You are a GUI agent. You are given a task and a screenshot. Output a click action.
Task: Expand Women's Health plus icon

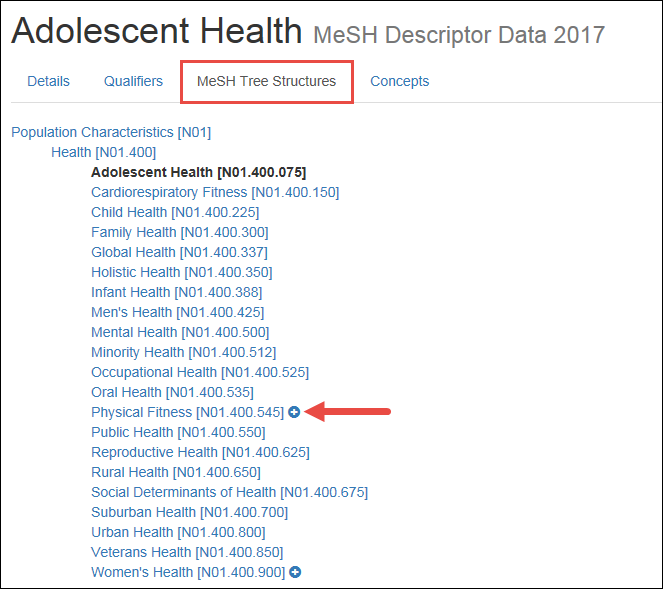pos(295,572)
